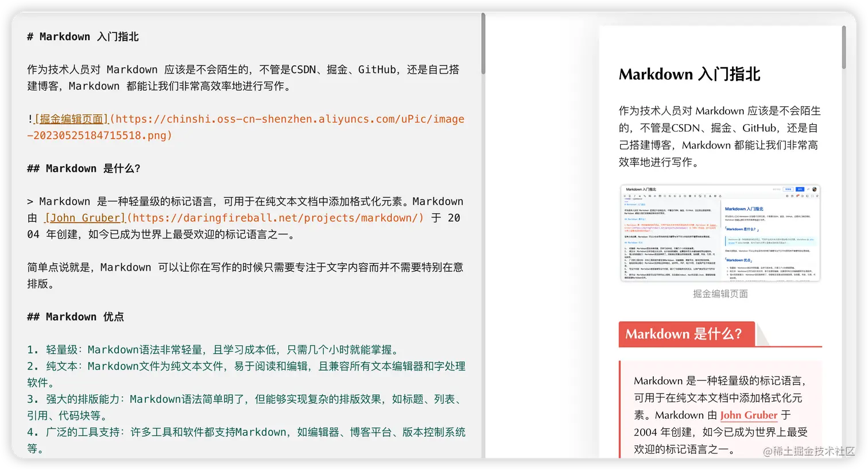Click the heading icon in embedded editor toolbar
The width and height of the screenshot is (868, 470).
[625, 196]
